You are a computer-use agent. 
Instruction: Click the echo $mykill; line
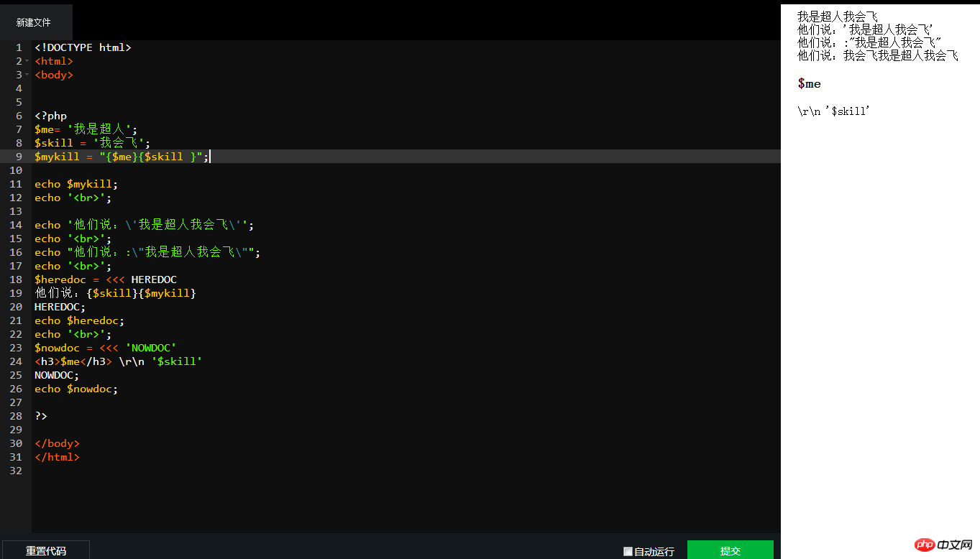point(76,184)
